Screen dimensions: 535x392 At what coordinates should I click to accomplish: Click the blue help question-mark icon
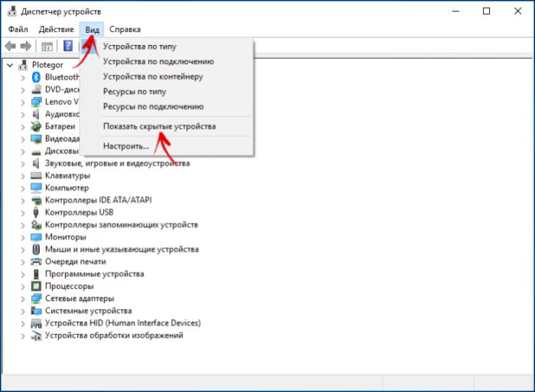[x=68, y=46]
